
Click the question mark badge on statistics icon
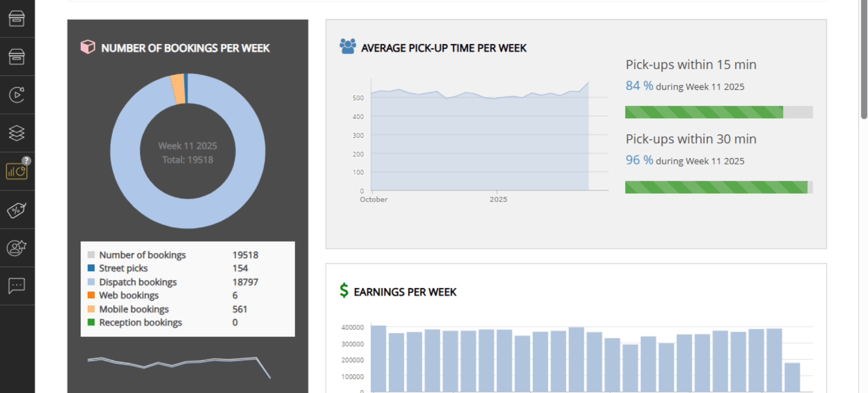click(27, 160)
